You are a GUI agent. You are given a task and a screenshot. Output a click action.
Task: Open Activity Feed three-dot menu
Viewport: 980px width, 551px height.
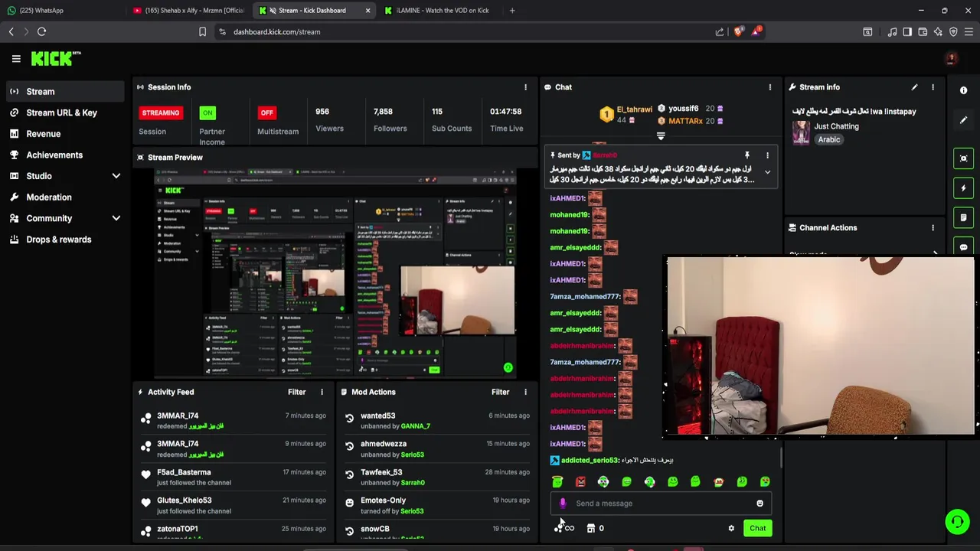pyautogui.click(x=322, y=392)
